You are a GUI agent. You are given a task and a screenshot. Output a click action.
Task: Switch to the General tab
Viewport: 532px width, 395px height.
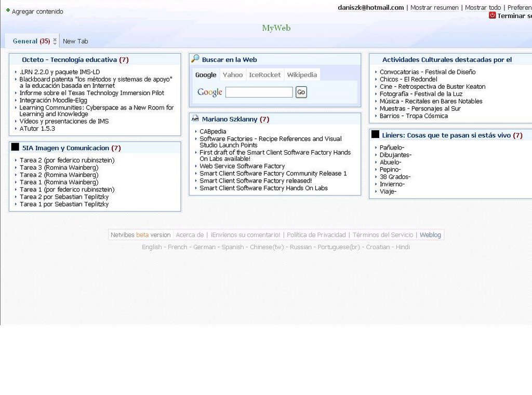point(31,41)
